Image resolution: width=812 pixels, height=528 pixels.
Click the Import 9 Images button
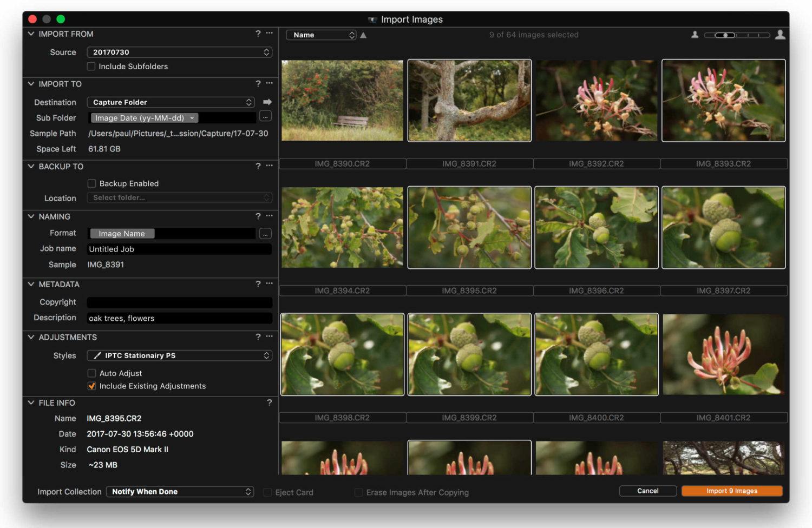[732, 491]
